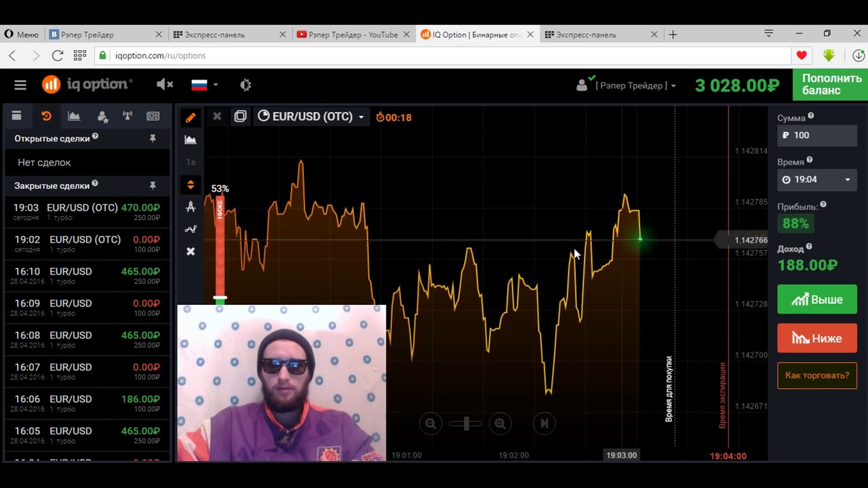The image size is (868, 488).
Task: Open the indicators line icon
Action: (x=191, y=229)
